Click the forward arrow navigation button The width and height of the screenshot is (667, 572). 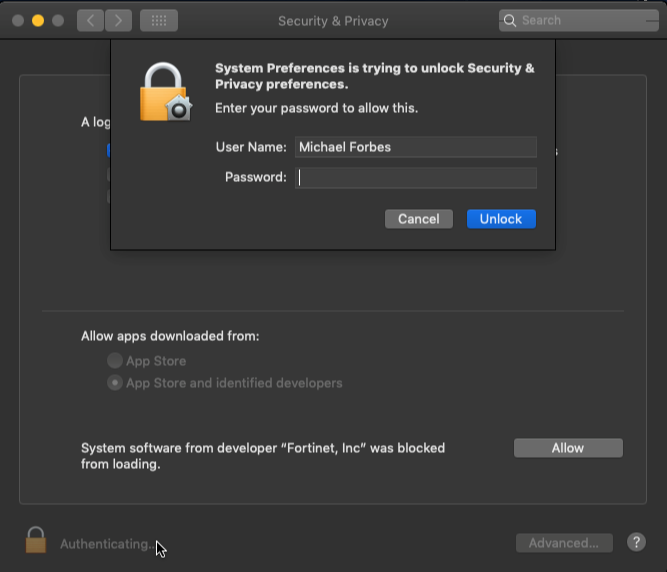(x=118, y=20)
